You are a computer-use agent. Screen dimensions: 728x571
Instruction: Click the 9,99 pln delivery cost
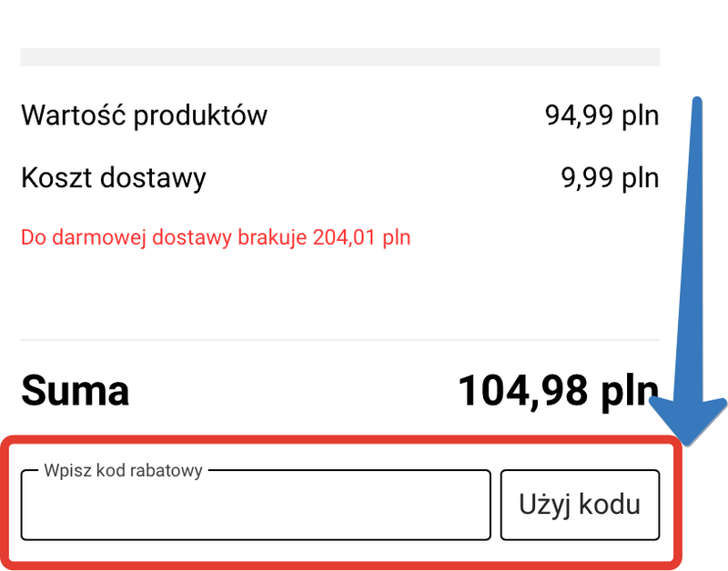point(610,177)
